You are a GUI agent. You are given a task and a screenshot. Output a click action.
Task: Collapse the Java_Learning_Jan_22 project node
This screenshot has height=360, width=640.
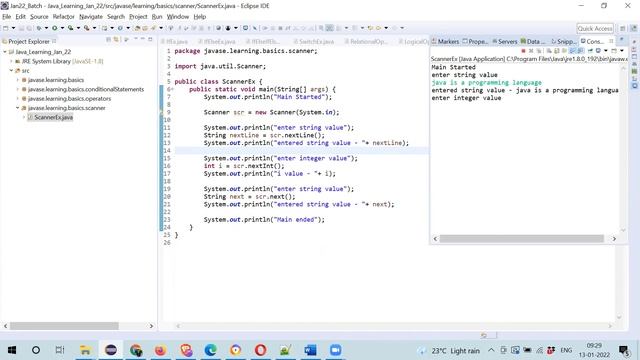[5, 52]
